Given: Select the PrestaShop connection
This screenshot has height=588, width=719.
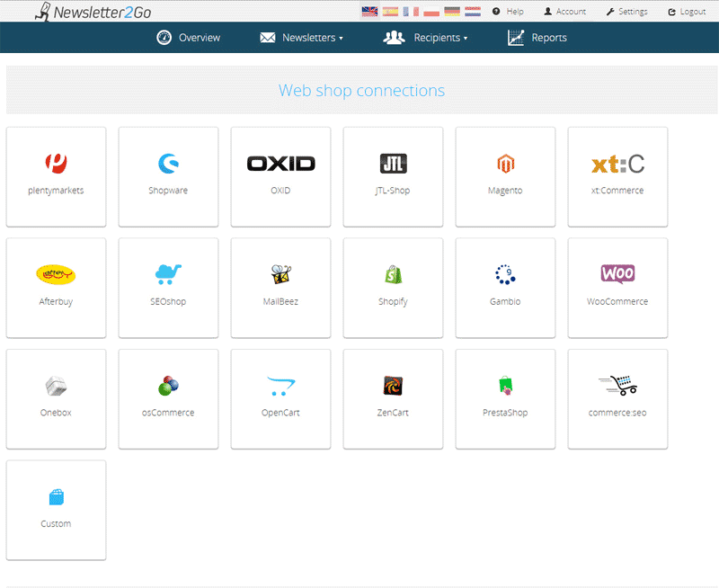Looking at the screenshot, I should pyautogui.click(x=505, y=399).
